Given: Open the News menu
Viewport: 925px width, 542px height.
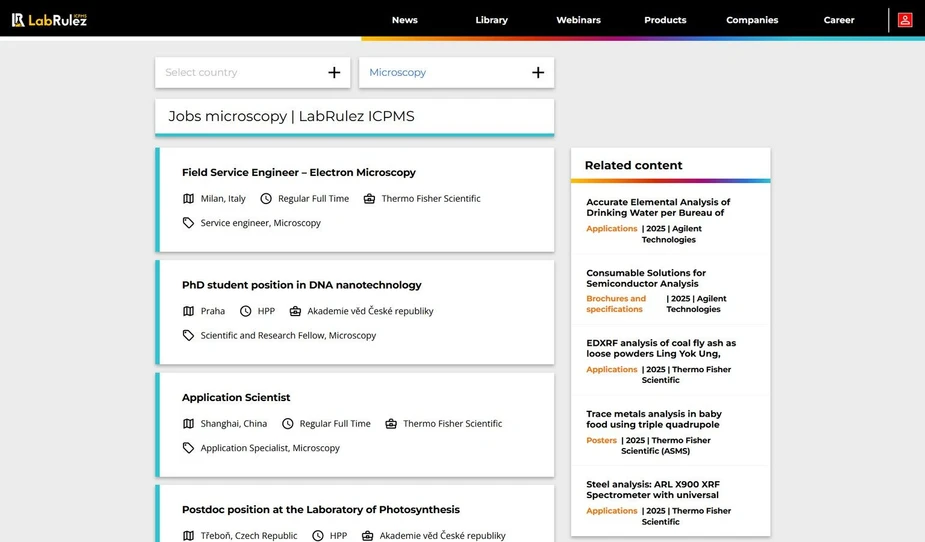Looking at the screenshot, I should point(405,20).
